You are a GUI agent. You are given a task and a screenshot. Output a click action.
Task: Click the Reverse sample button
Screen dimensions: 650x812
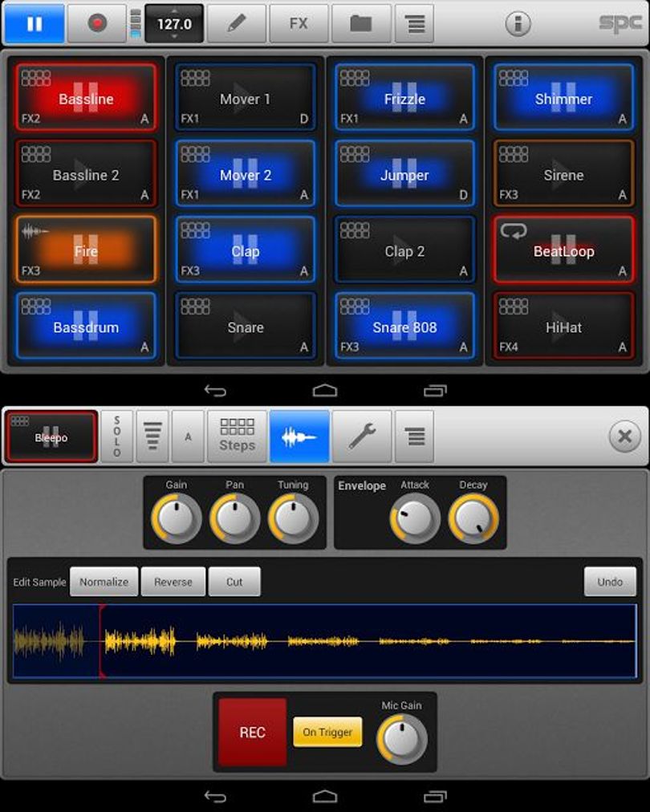173,582
